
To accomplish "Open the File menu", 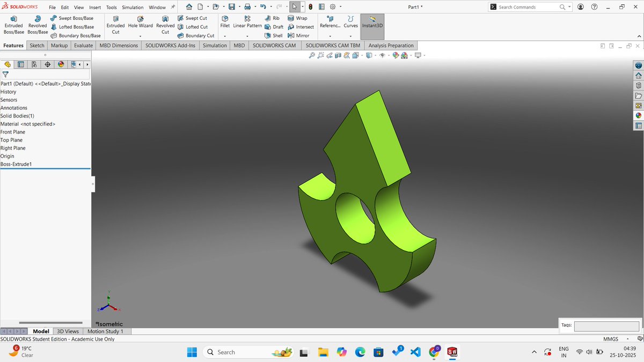I will 53,8.
